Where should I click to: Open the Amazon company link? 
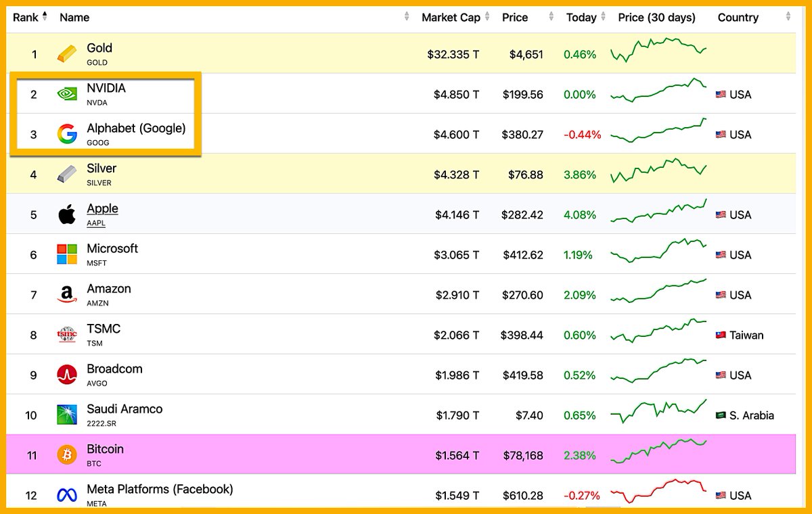109,288
